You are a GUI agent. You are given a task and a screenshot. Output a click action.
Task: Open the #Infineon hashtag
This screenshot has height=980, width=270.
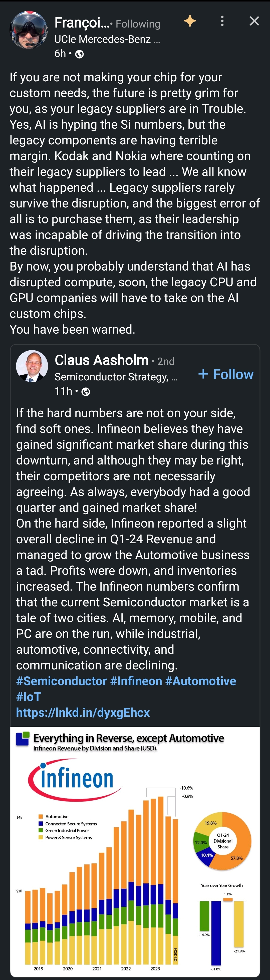tap(136, 681)
